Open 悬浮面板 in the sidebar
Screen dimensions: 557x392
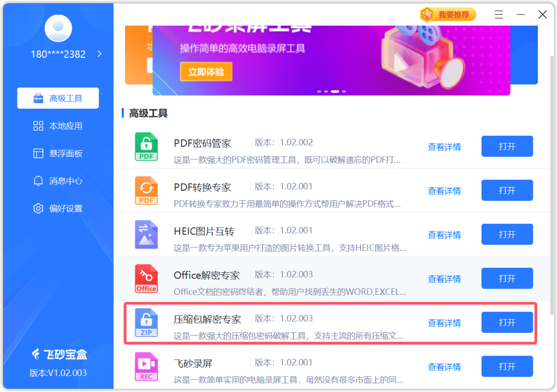tap(58, 153)
